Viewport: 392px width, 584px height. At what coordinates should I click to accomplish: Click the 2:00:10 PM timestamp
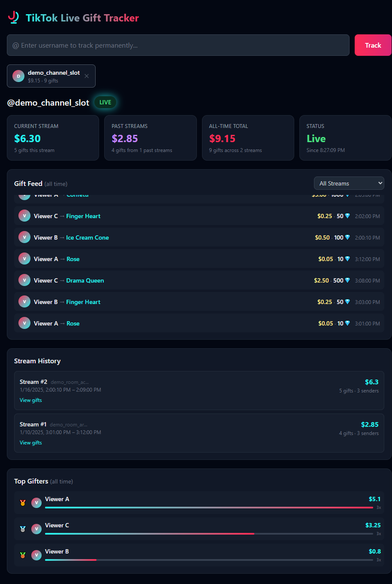point(367,237)
